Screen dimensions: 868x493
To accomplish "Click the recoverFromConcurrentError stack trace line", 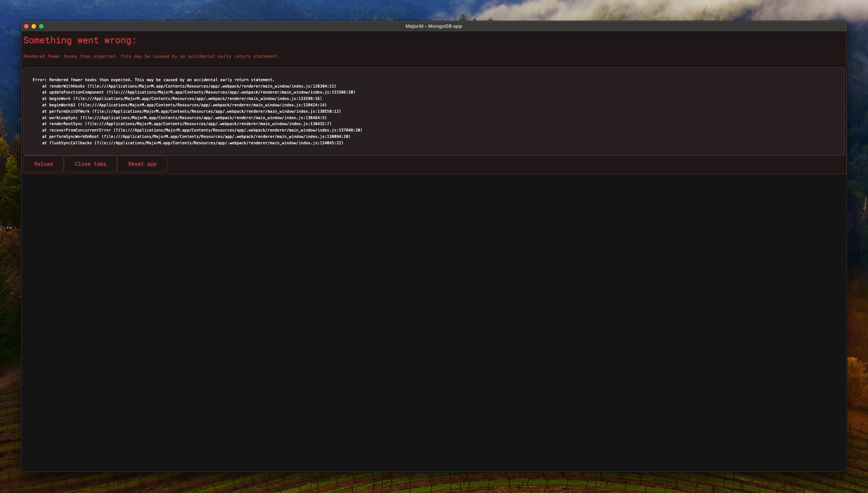I will point(202,130).
